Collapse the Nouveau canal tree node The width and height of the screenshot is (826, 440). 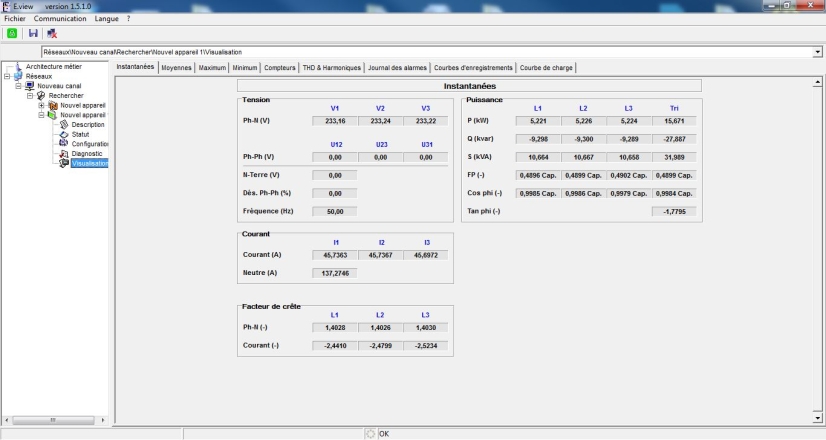point(18,86)
